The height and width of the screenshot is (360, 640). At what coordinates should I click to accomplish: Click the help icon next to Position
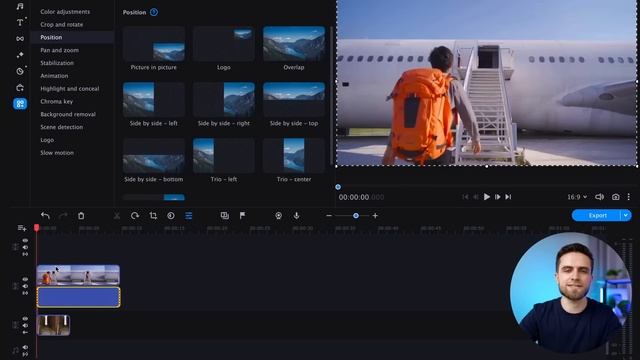pos(154,12)
